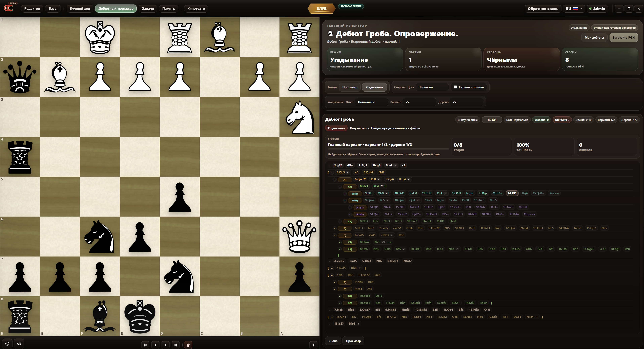Collapse the 7.d4 variation
This screenshot has width=644, height=349.
click(332, 275)
